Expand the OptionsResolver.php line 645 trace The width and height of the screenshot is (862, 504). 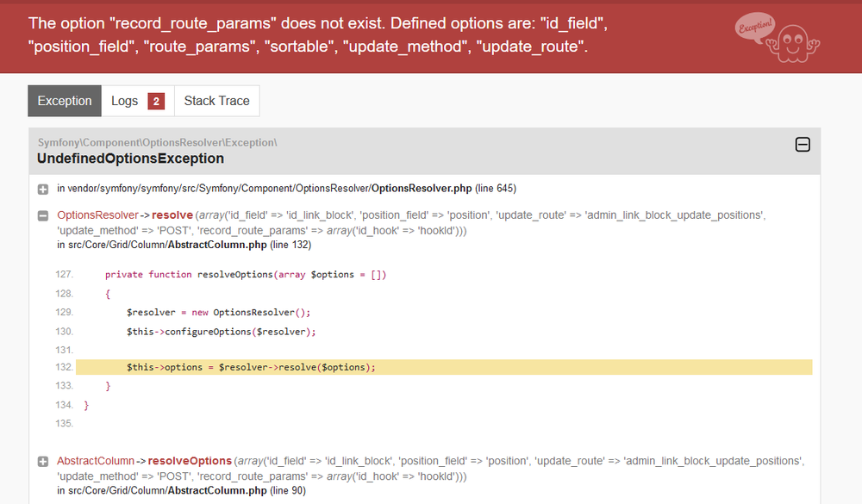[x=43, y=189]
